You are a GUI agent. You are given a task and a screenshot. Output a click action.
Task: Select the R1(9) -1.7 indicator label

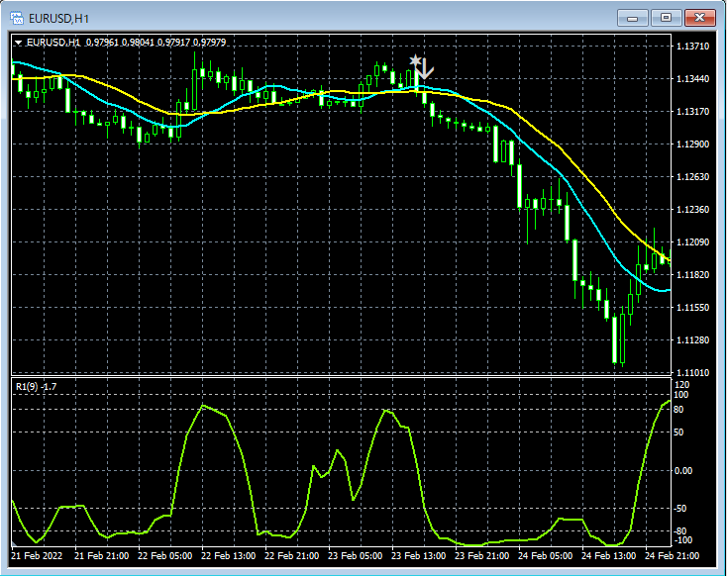[37, 387]
